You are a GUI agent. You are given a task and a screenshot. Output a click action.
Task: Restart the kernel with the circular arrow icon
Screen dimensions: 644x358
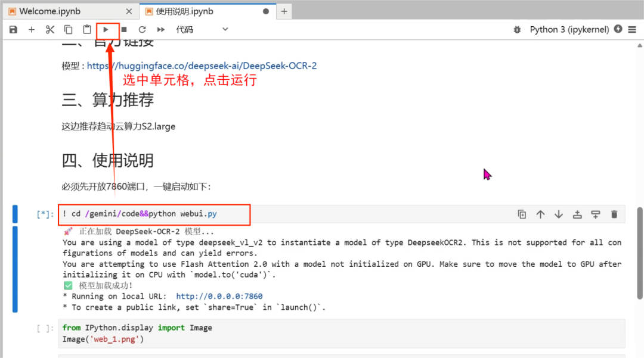click(142, 30)
